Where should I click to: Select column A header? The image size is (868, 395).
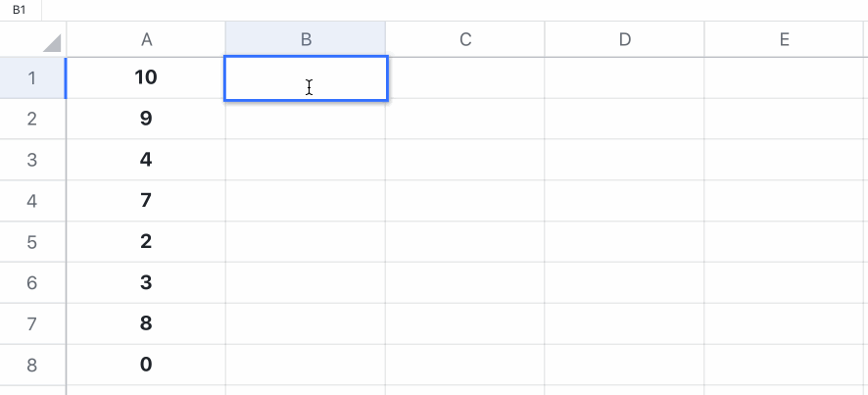coord(146,40)
